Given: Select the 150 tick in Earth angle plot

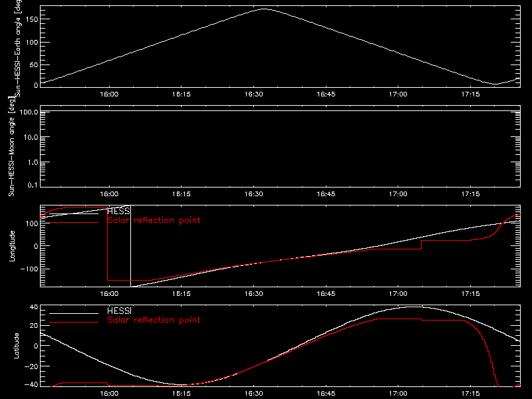Looking at the screenshot, I should coord(31,20).
